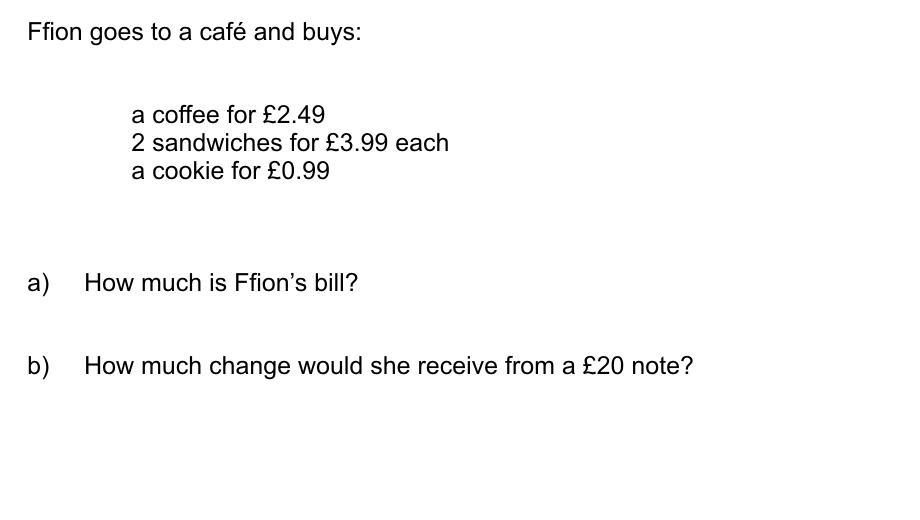Viewport: 920px width, 520px height.
Task: Select the 'a coffee for £2.49' line
Action: [228, 114]
